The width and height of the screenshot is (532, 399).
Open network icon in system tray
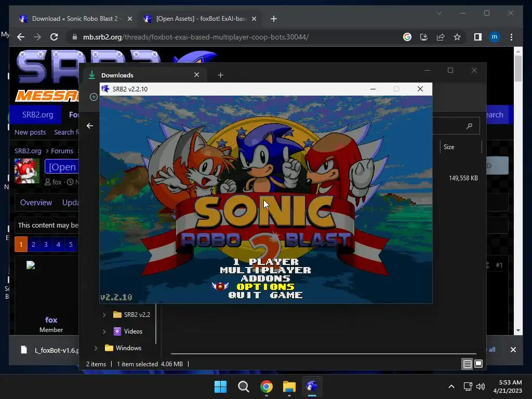point(468,387)
